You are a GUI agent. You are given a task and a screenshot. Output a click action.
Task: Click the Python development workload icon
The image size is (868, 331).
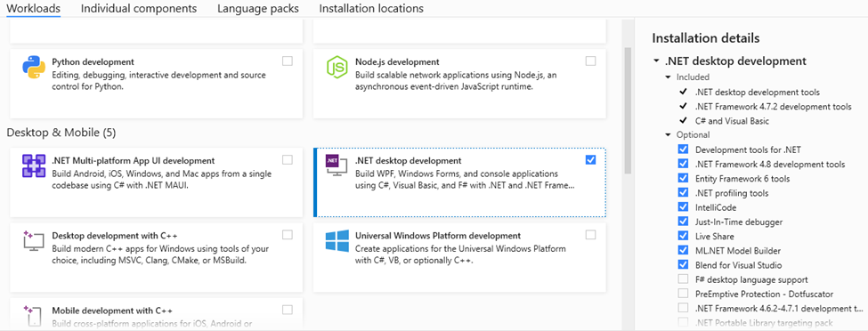33,69
